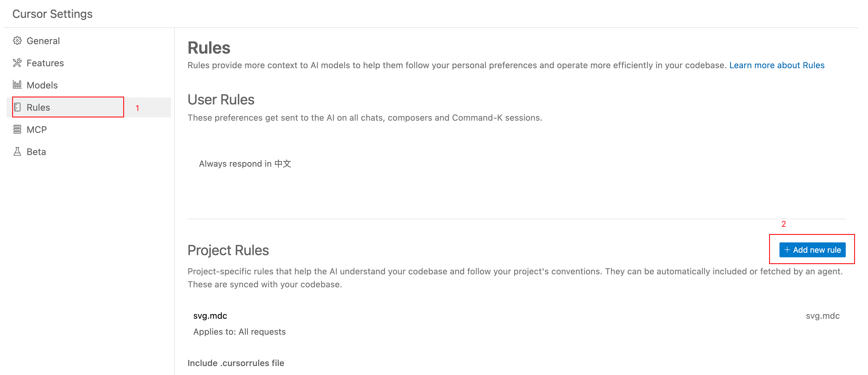868x375 pixels.
Task: Open the MCP settings section
Action: click(37, 130)
